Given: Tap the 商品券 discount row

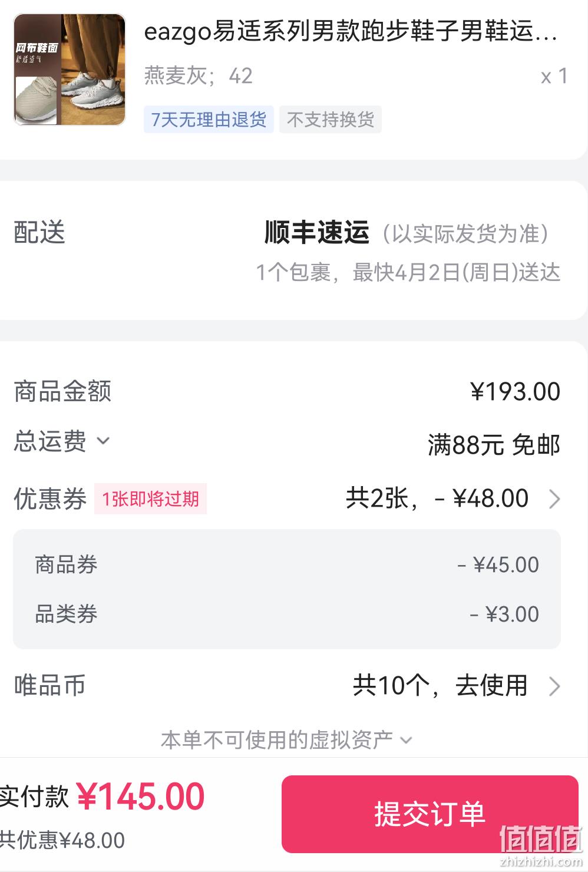Looking at the screenshot, I should point(287,564).
